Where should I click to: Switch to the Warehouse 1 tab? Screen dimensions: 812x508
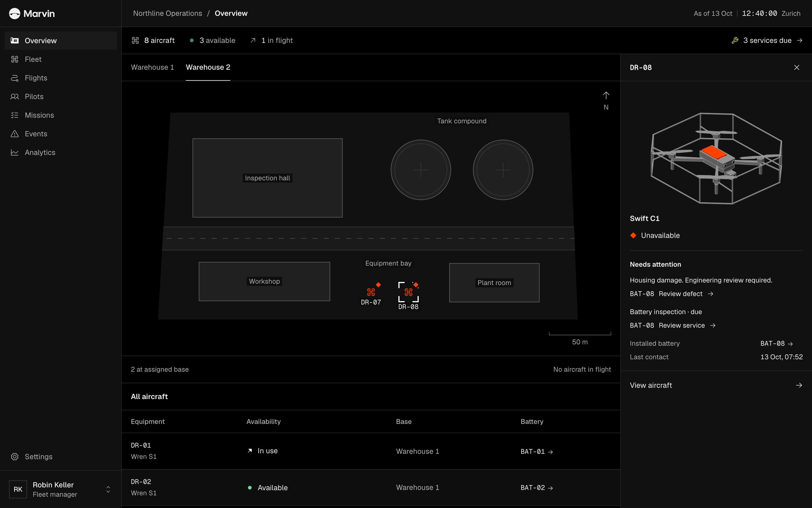pos(152,67)
